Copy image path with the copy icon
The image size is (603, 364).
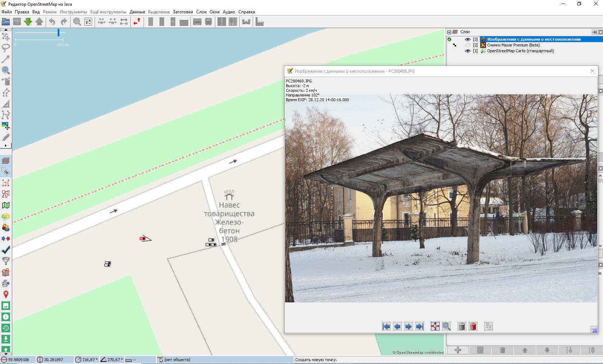[488, 327]
